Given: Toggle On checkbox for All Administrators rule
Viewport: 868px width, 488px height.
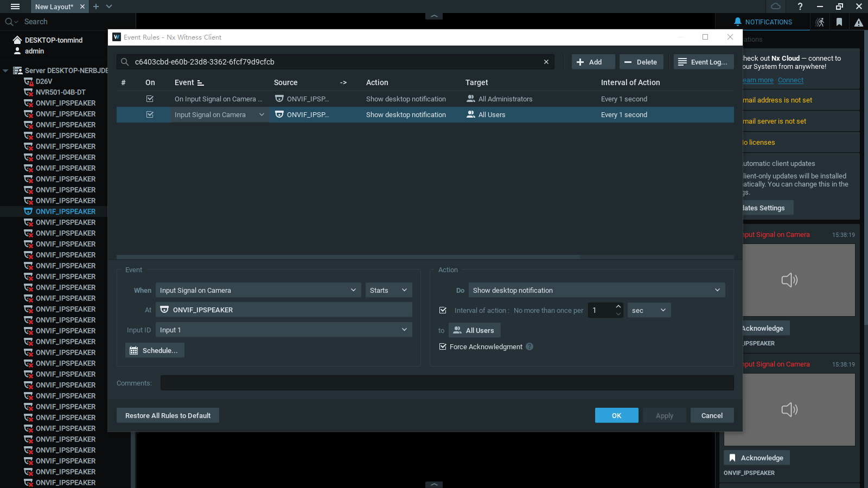Looking at the screenshot, I should pyautogui.click(x=150, y=99).
